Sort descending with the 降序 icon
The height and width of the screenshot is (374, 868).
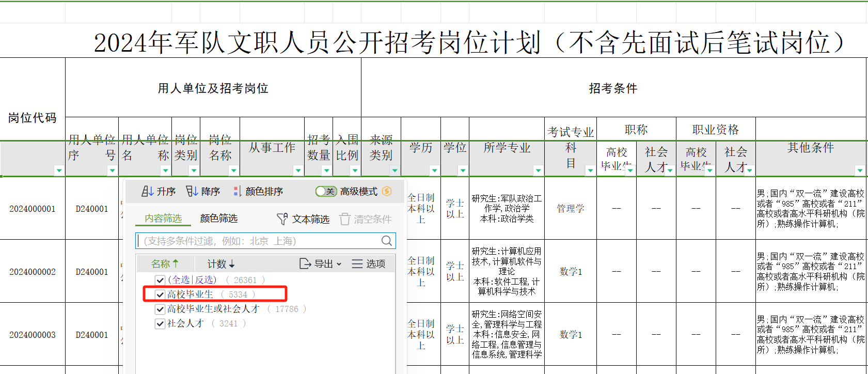(192, 192)
